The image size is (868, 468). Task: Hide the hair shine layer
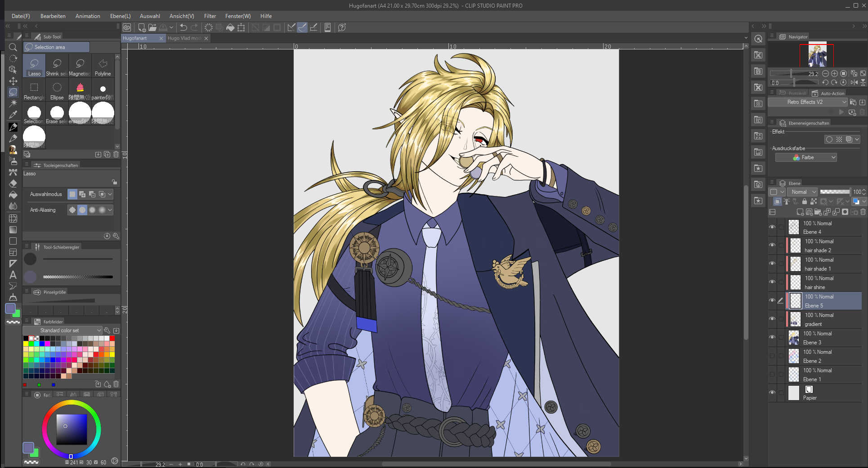772,282
